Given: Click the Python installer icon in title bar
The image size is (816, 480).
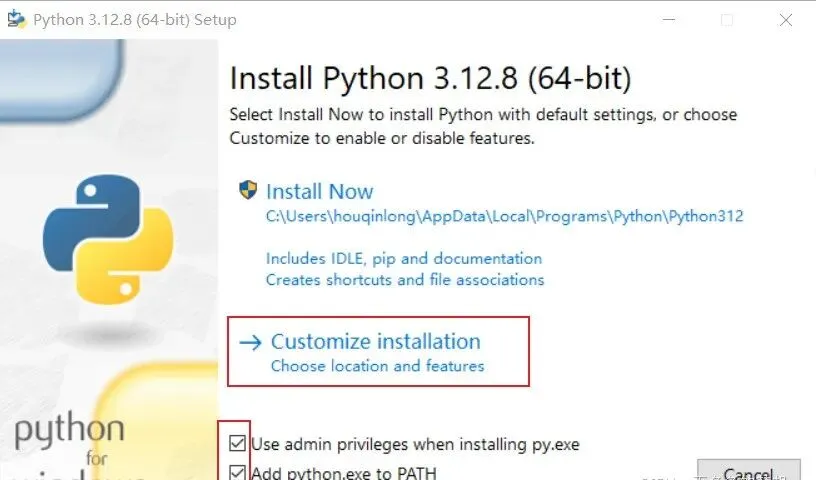Looking at the screenshot, I should click(x=17, y=19).
